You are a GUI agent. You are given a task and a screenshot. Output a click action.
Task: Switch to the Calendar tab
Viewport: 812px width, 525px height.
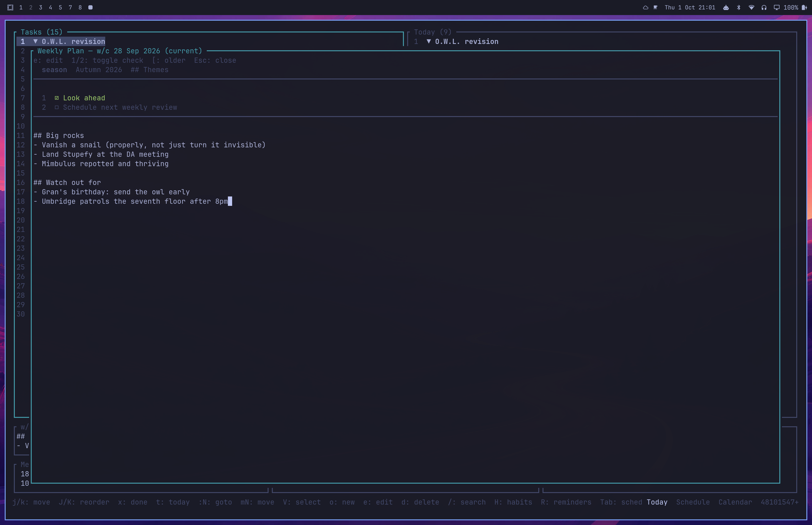pyautogui.click(x=735, y=502)
